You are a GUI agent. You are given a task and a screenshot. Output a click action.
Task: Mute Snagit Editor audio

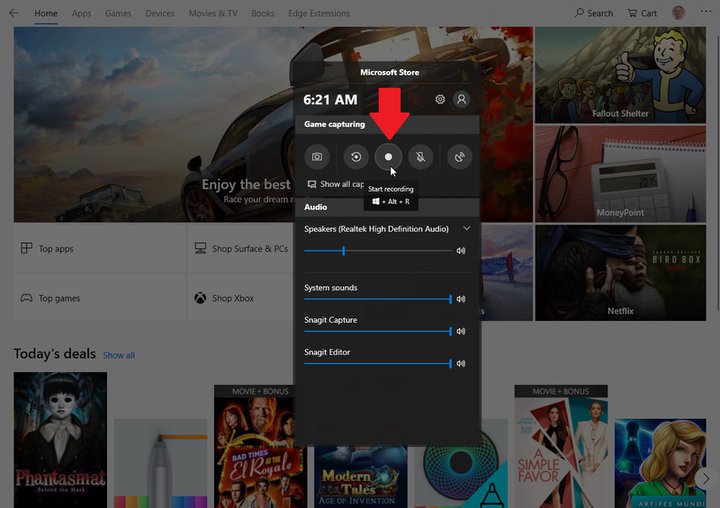(x=461, y=363)
